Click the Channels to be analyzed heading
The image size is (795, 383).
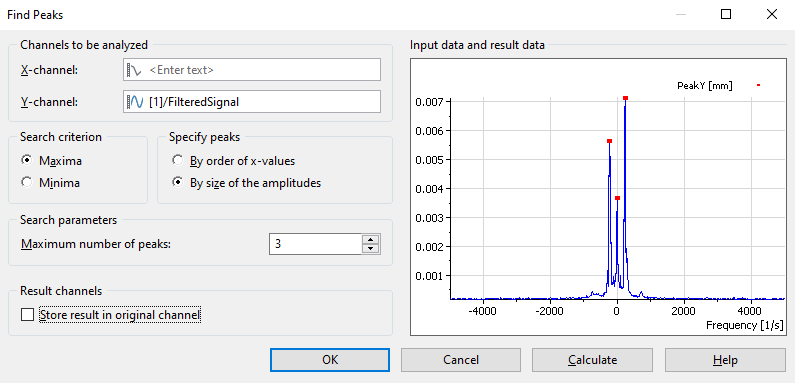[84, 45]
